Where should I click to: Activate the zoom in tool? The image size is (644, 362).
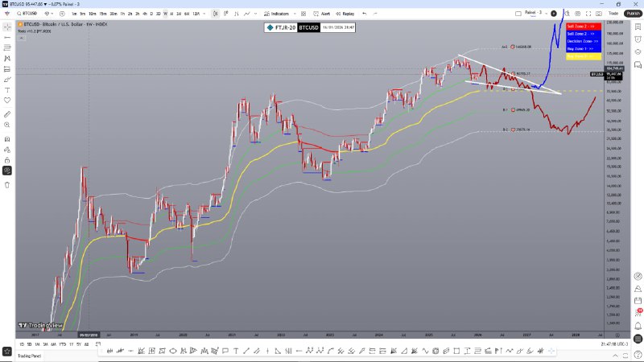[7, 125]
